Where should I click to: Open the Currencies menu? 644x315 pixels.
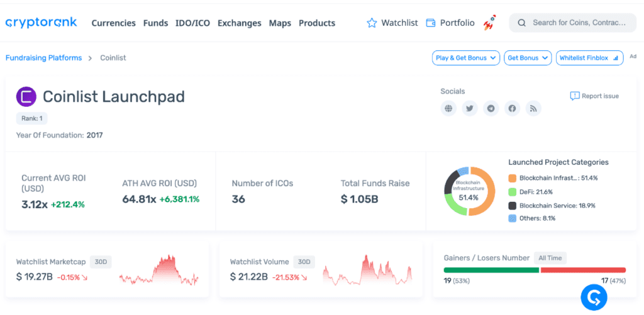click(113, 23)
